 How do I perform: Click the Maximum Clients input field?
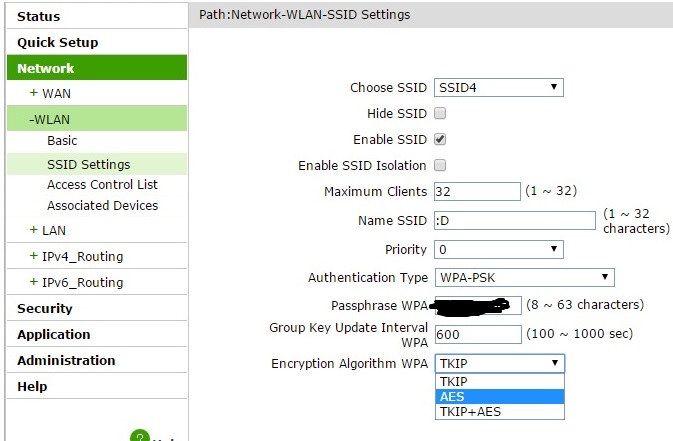coord(477,192)
